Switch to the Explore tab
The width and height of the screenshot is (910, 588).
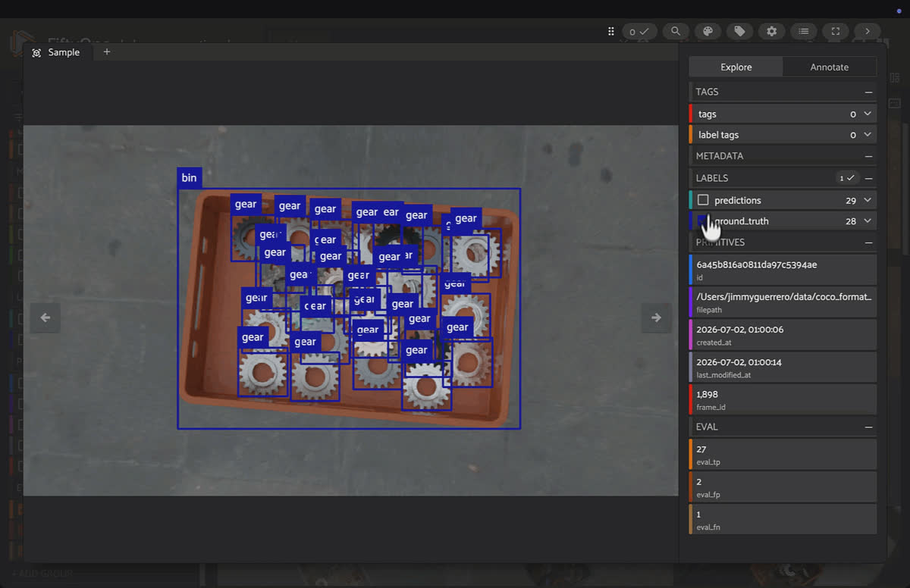pos(736,67)
